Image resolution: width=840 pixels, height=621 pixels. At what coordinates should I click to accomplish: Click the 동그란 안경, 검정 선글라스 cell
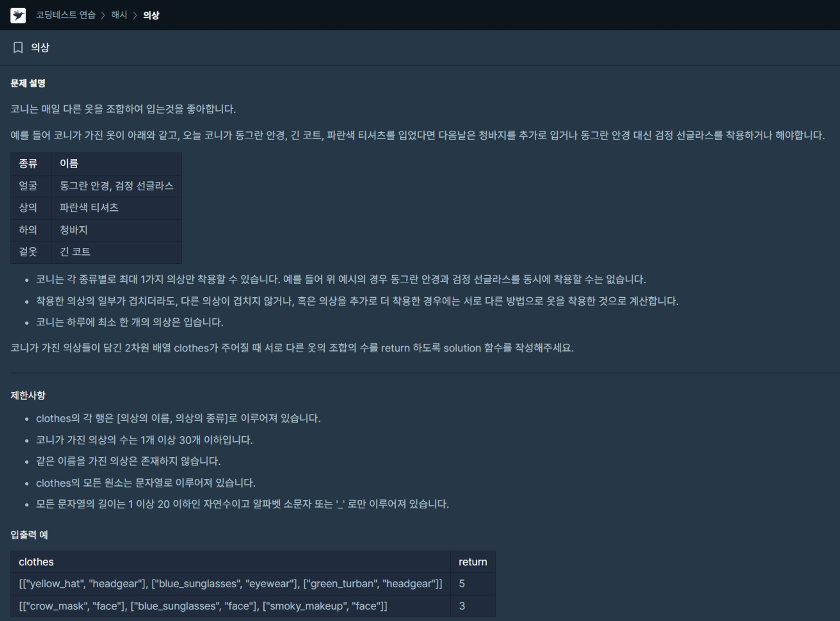click(x=117, y=186)
